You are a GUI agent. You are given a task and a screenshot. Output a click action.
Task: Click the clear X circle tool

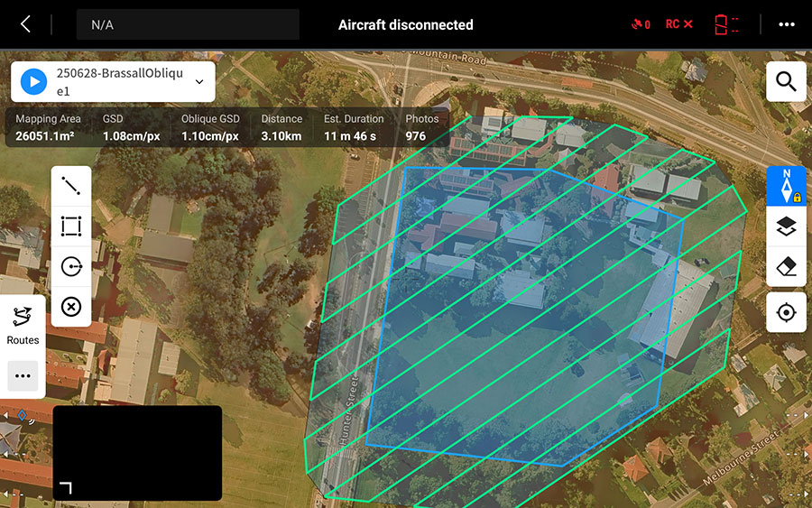[71, 307]
